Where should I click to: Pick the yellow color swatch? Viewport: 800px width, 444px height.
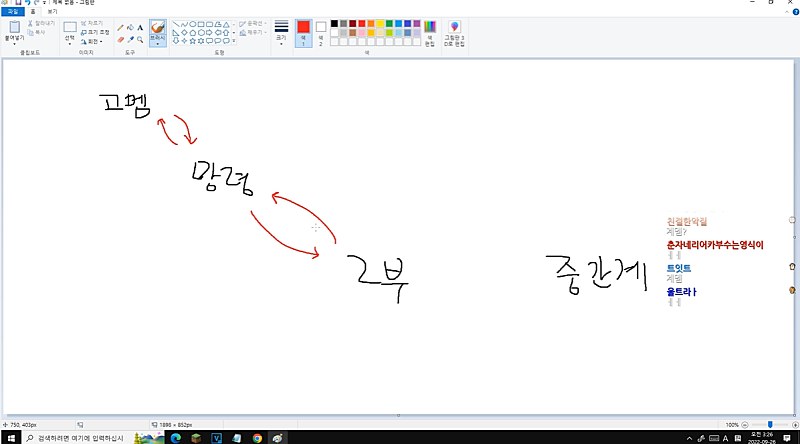click(380, 23)
